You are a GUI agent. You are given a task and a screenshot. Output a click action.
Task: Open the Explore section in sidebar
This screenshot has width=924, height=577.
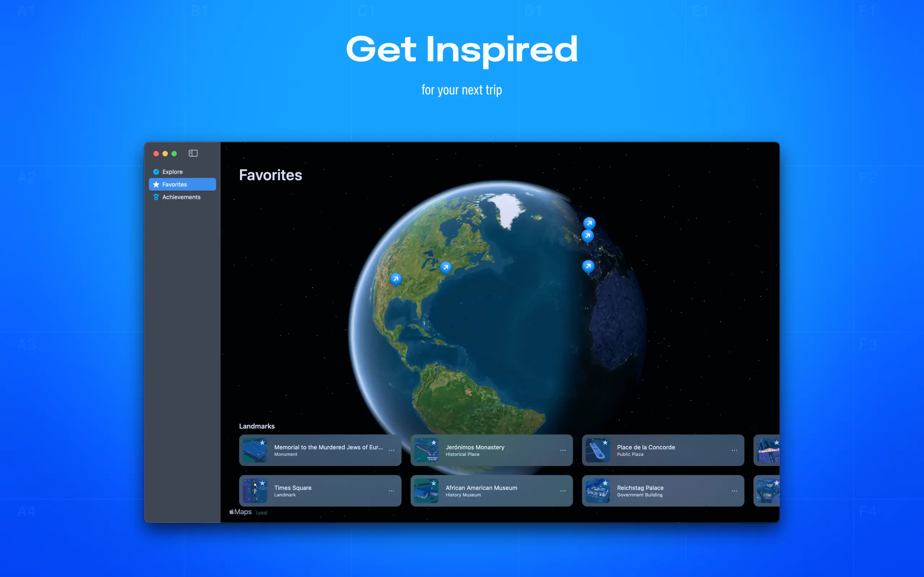(172, 172)
